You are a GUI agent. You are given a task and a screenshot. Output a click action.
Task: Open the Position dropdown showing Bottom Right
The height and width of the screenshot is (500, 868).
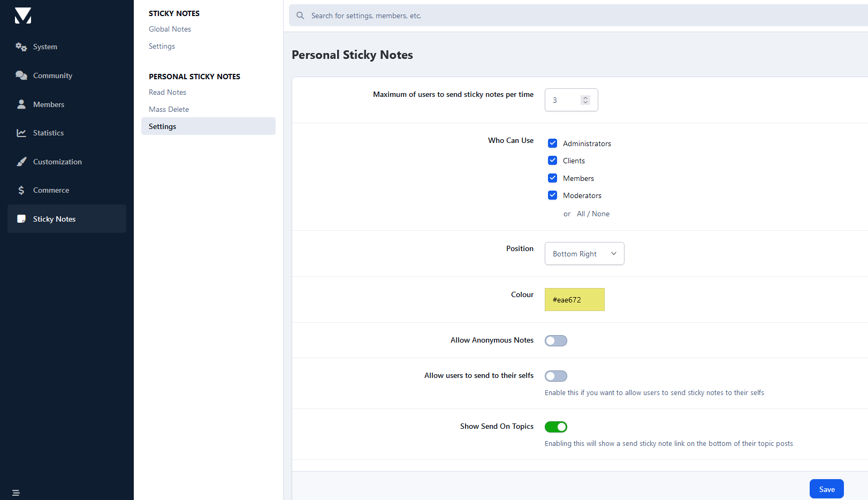pyautogui.click(x=584, y=254)
